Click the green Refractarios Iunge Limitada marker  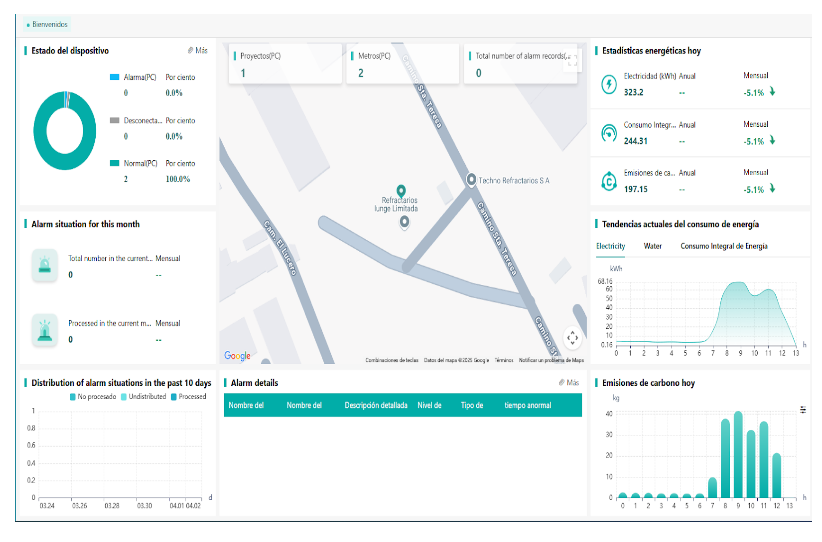tap(401, 190)
